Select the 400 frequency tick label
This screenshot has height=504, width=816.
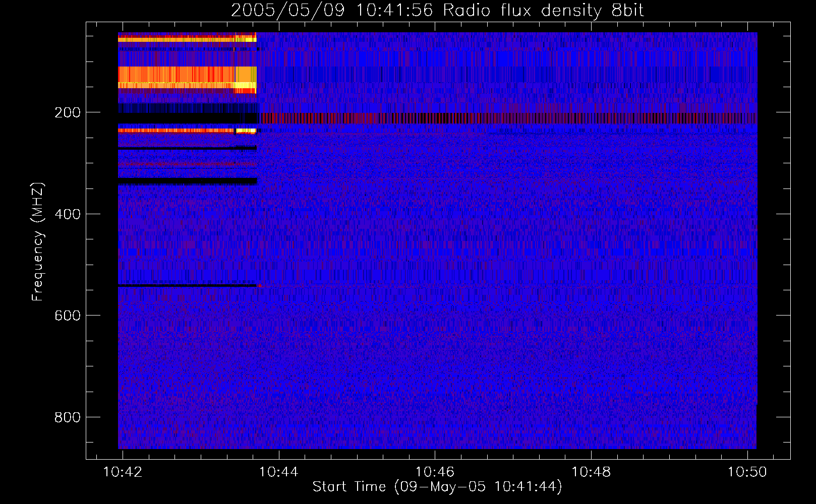click(68, 214)
